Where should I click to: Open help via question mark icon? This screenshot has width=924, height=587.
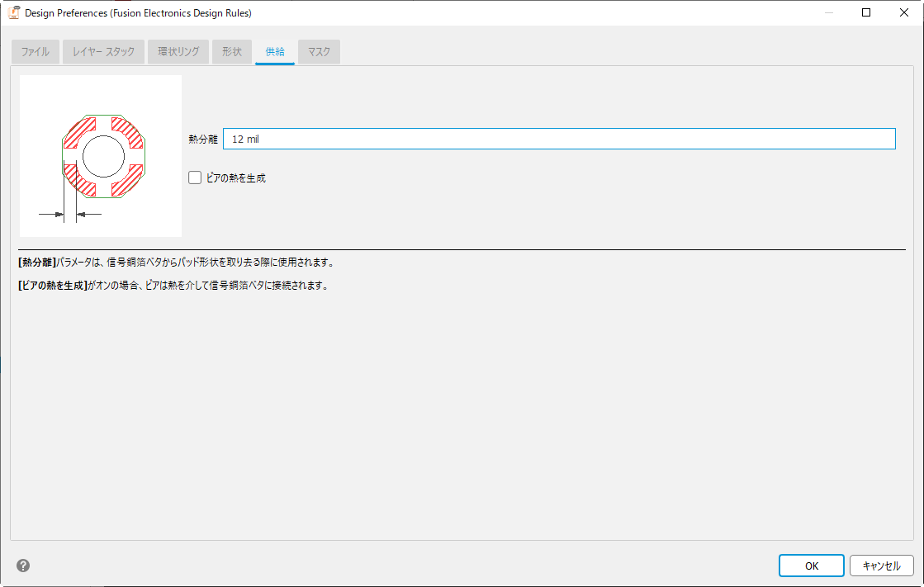click(x=23, y=566)
